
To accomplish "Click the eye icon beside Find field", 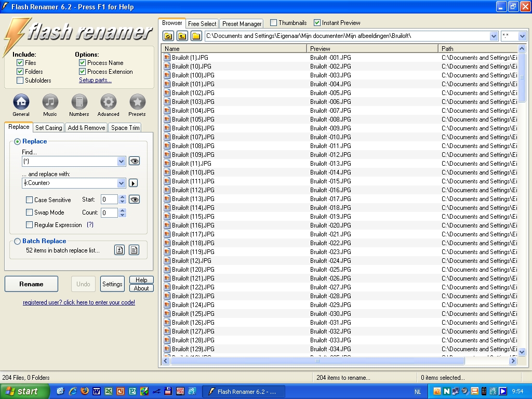I will 135,161.
